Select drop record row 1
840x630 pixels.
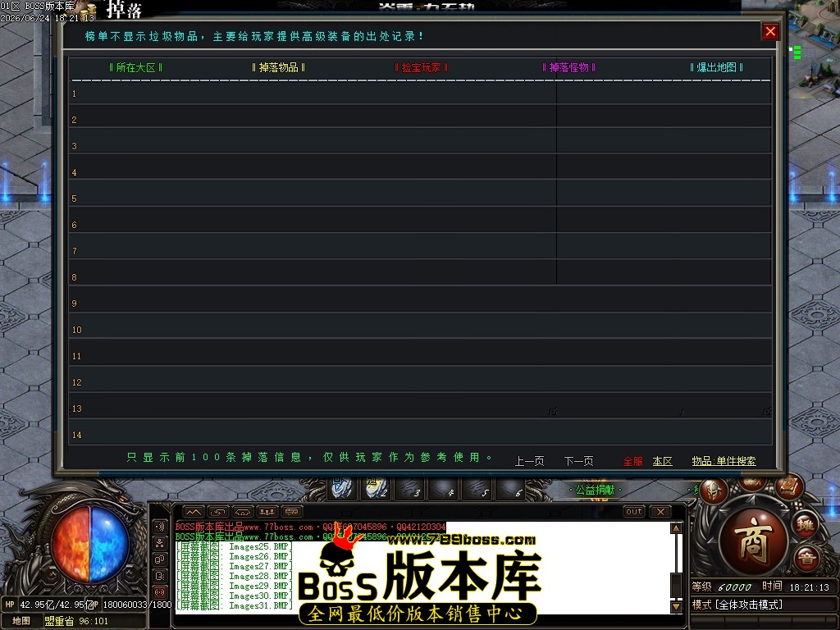pos(421,94)
